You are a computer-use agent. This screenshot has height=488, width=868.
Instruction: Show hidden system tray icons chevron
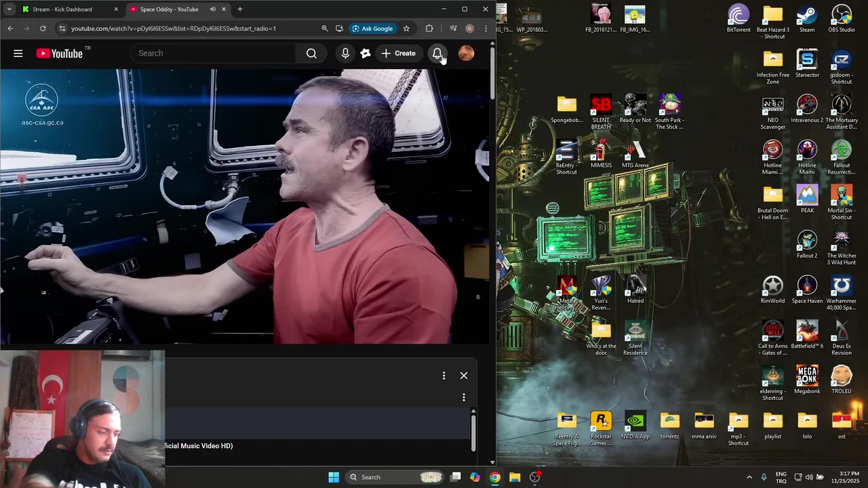click(749, 477)
